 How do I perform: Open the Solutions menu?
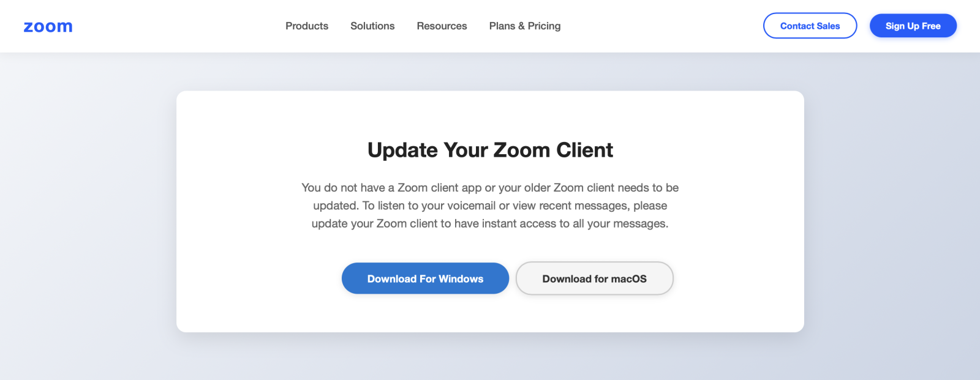(372, 26)
